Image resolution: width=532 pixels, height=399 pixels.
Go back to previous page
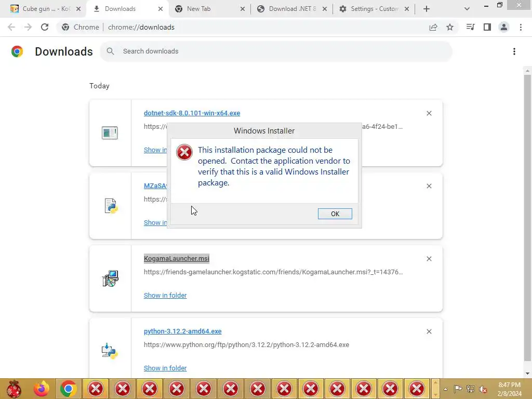[11, 27]
